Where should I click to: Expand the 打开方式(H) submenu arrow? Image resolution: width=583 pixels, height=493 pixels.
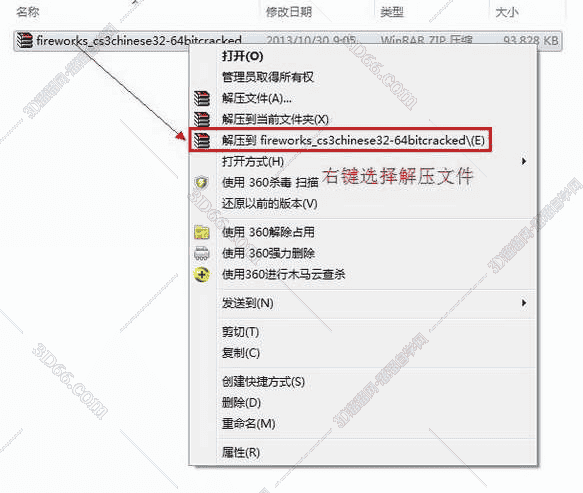pyautogui.click(x=524, y=161)
